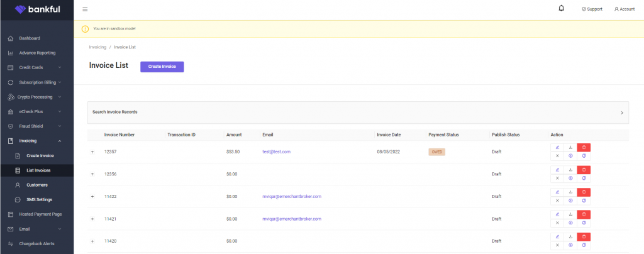Click email link for invoice 11421

[292, 219]
